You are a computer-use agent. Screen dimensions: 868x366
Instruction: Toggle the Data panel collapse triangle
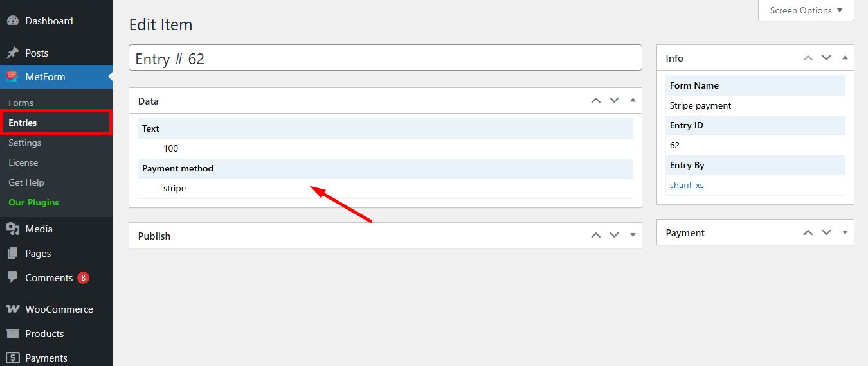pyautogui.click(x=633, y=100)
